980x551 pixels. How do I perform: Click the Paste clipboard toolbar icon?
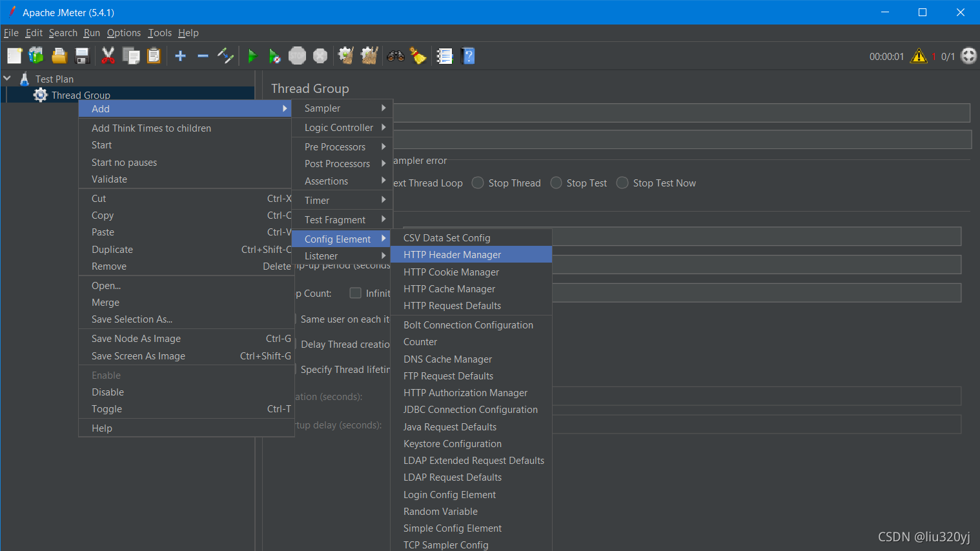point(154,56)
